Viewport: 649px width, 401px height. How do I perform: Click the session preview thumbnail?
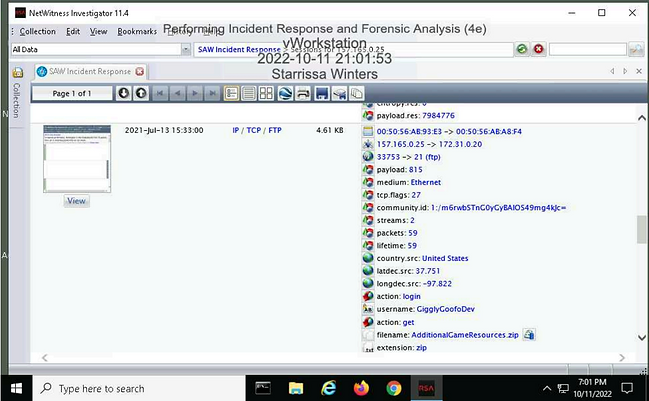click(x=77, y=158)
